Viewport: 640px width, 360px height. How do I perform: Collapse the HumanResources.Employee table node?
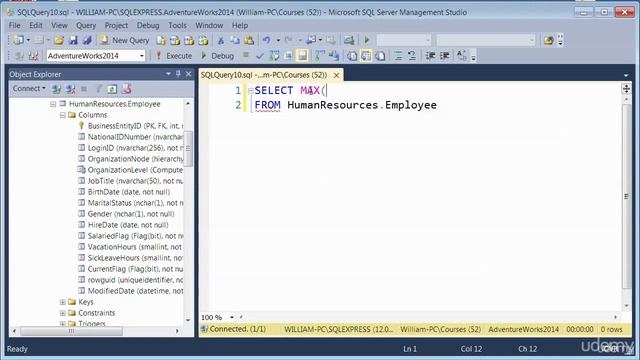[53, 104]
